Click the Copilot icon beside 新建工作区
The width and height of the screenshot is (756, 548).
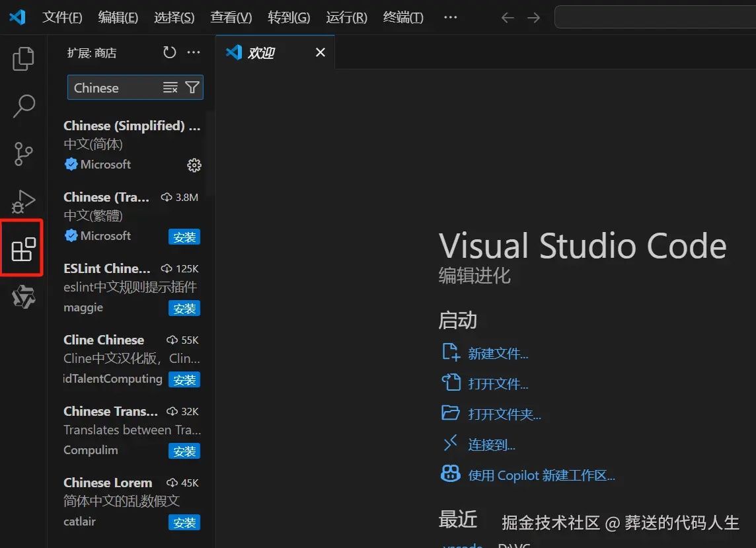tap(450, 473)
